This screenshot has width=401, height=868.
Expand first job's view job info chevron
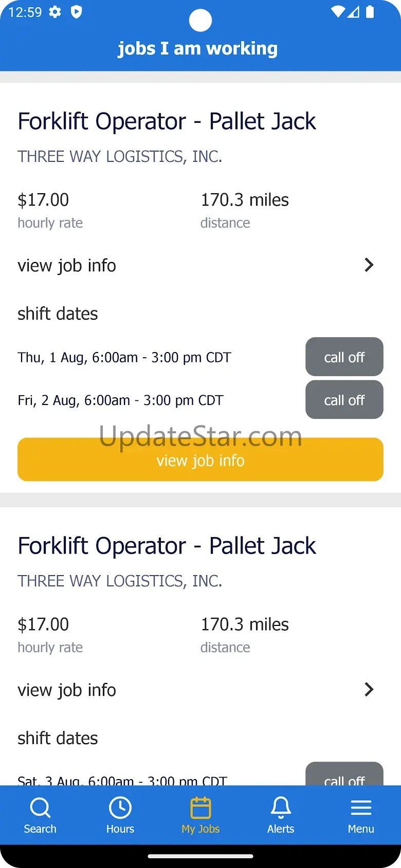369,265
